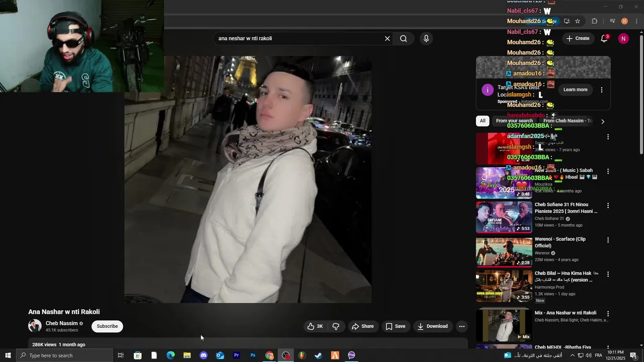Open the Cheb Nassim channel name link

(x=61, y=323)
